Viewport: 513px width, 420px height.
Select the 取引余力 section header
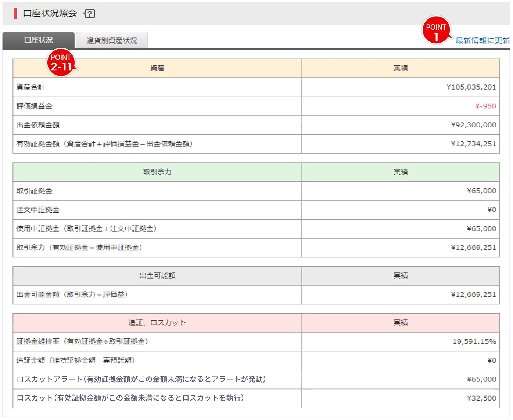[x=157, y=172]
